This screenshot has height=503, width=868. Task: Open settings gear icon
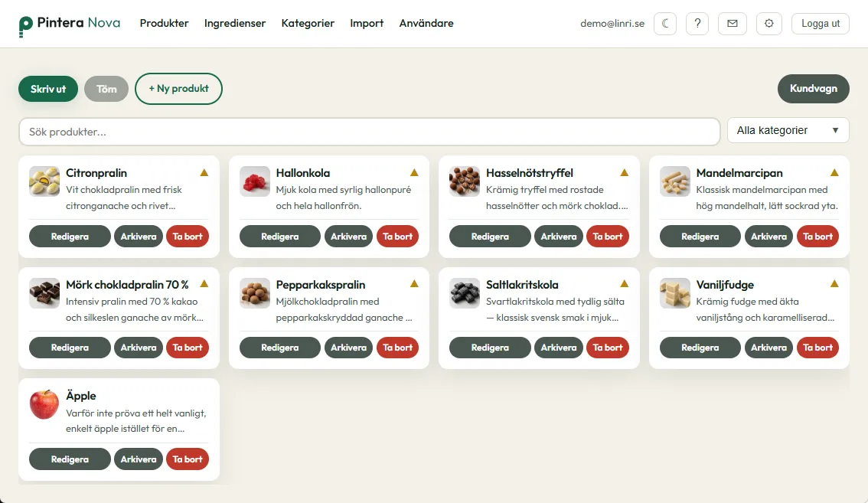click(x=769, y=24)
